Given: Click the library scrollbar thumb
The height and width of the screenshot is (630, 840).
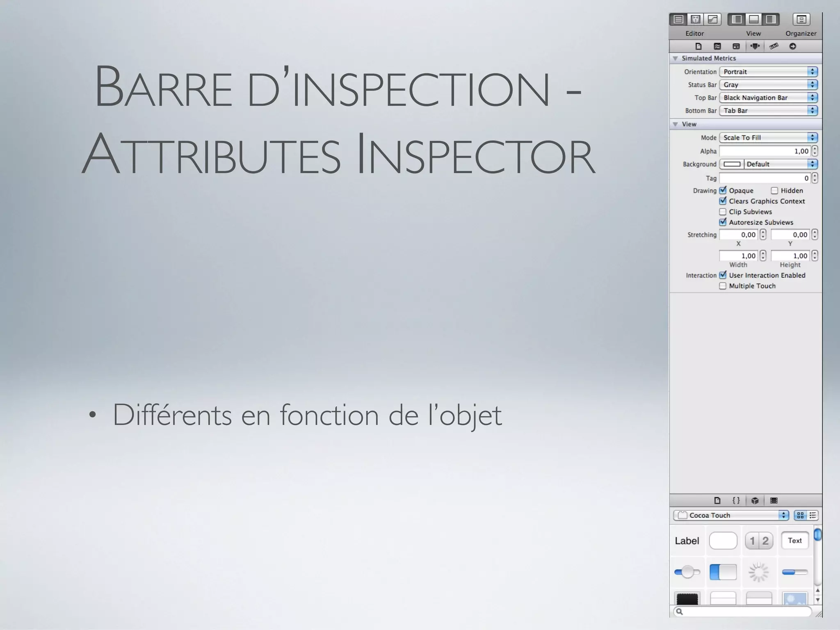Looking at the screenshot, I should coord(817,534).
